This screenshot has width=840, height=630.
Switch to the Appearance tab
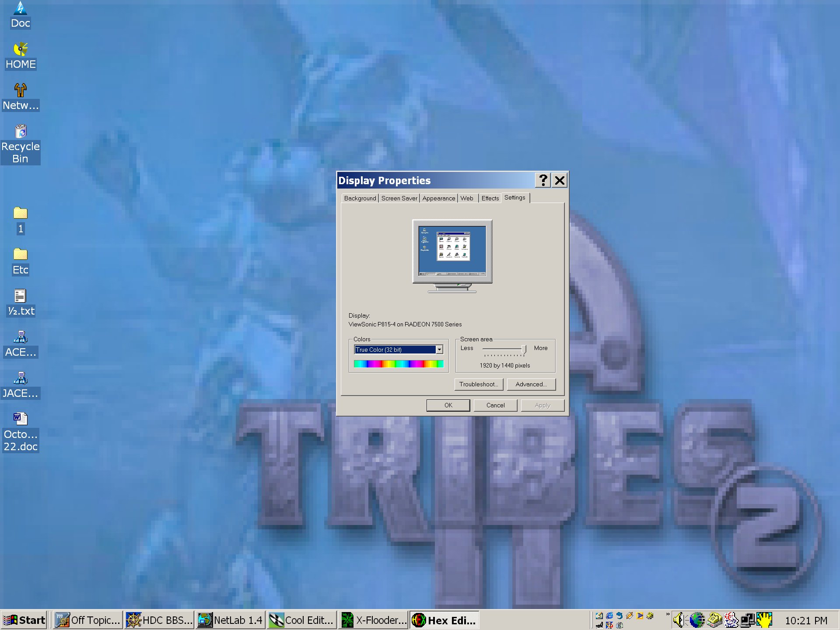[x=438, y=198]
